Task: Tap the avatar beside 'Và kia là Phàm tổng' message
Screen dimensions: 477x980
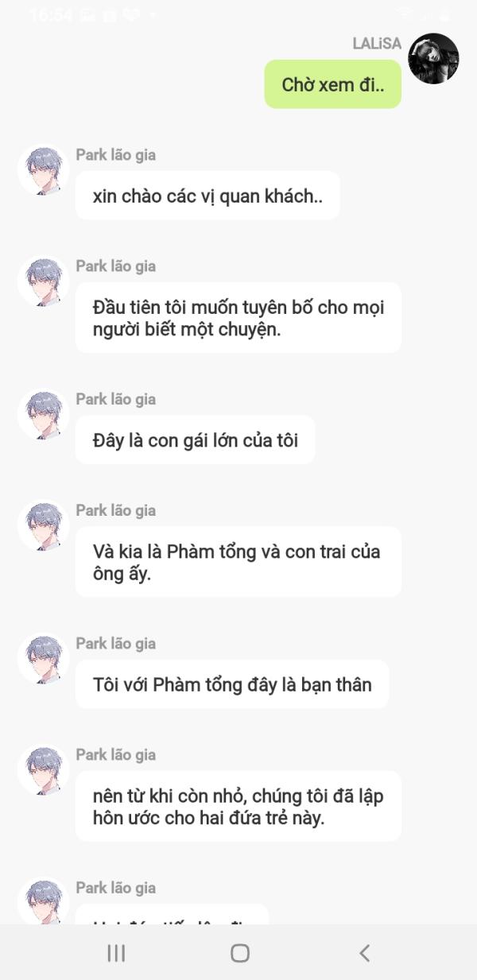Action: tap(43, 526)
